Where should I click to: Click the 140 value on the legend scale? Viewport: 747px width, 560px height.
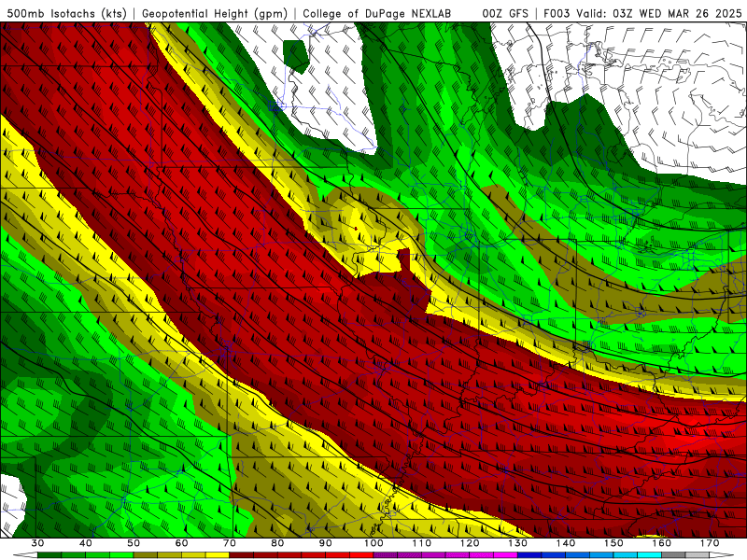coord(566,543)
